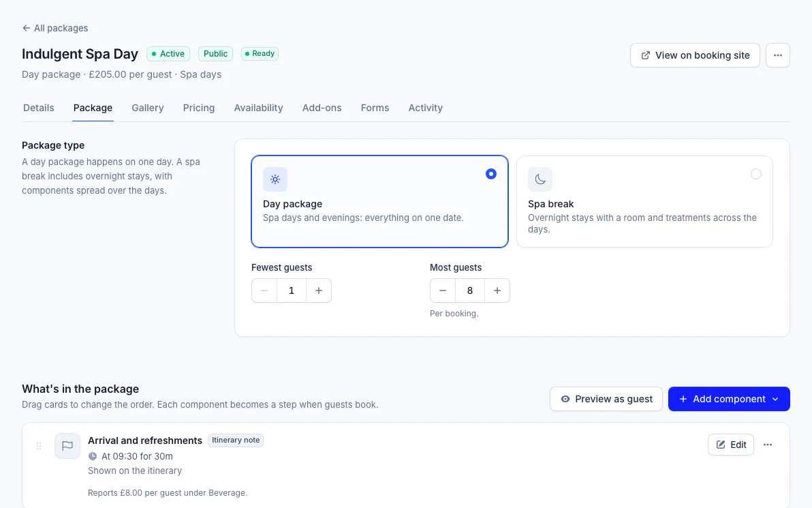
Task: Click the Arrival and refreshments heading
Action: [x=145, y=440]
